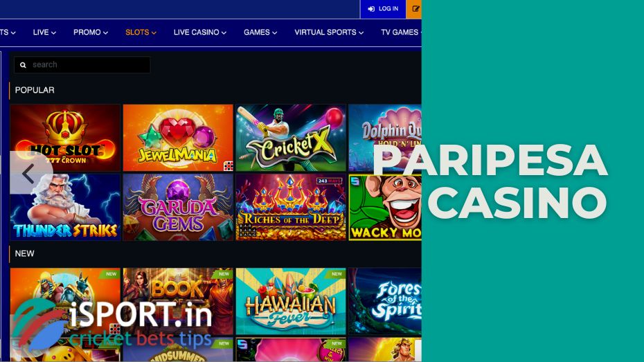Image resolution: width=644 pixels, height=362 pixels.
Task: Open the Hot Slot 777 Crown game
Action: (x=65, y=138)
